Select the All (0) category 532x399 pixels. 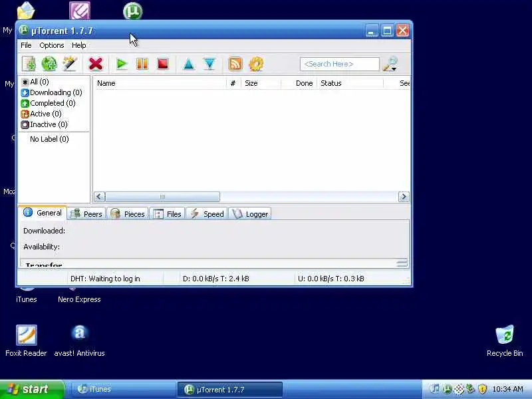[x=35, y=82]
